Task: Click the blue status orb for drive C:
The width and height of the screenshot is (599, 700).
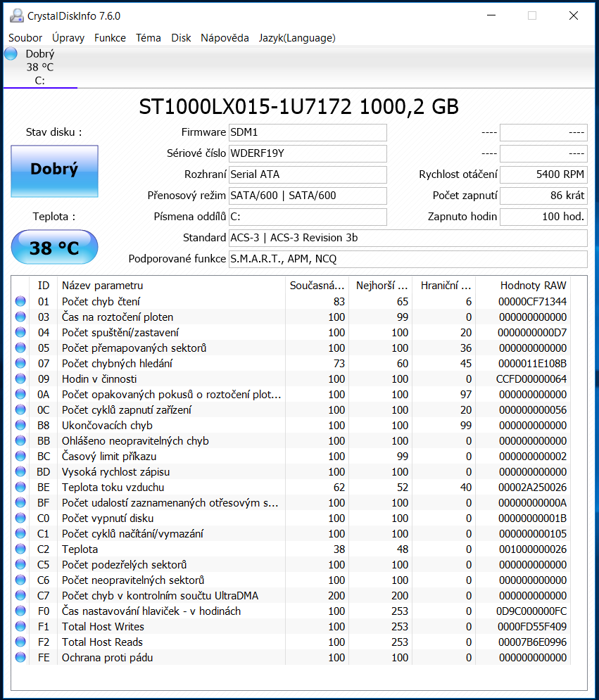Action: pyautogui.click(x=11, y=54)
